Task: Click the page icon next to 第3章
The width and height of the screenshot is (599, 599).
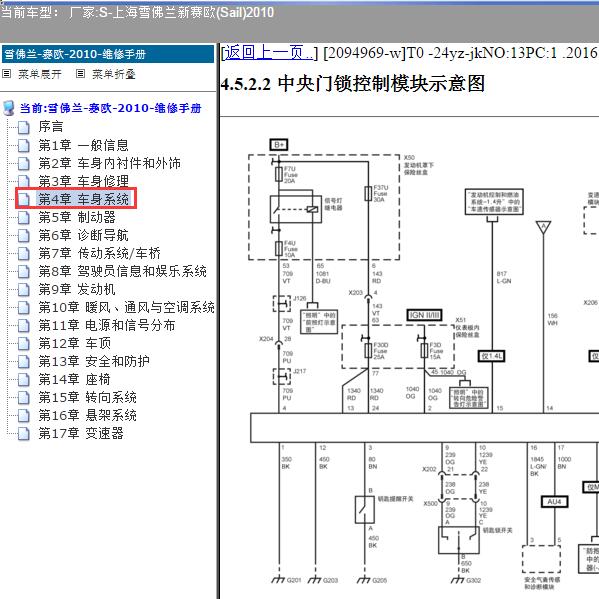Action: [x=24, y=181]
